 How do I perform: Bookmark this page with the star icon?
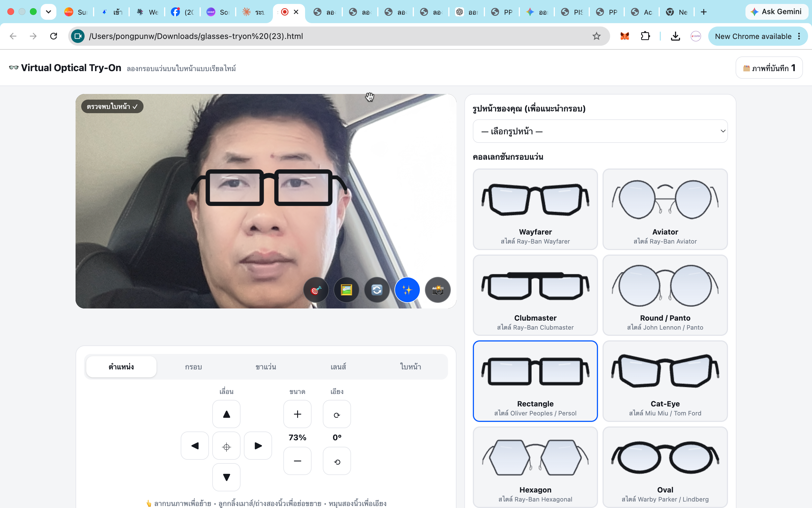tap(596, 36)
